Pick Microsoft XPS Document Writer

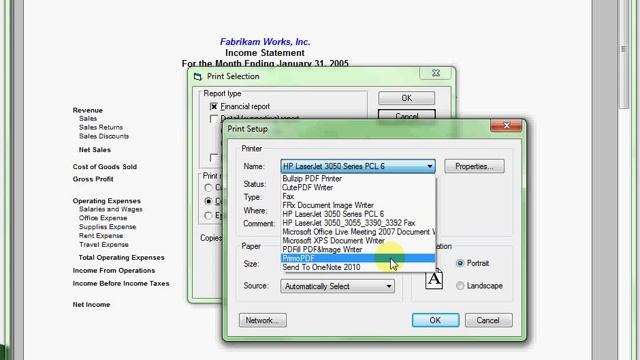coord(358,241)
